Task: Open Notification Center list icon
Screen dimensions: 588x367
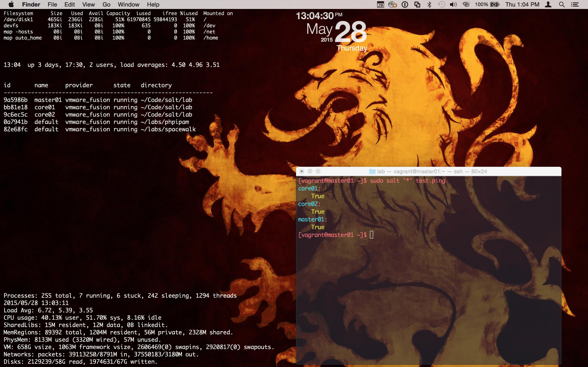Action: (575, 4)
